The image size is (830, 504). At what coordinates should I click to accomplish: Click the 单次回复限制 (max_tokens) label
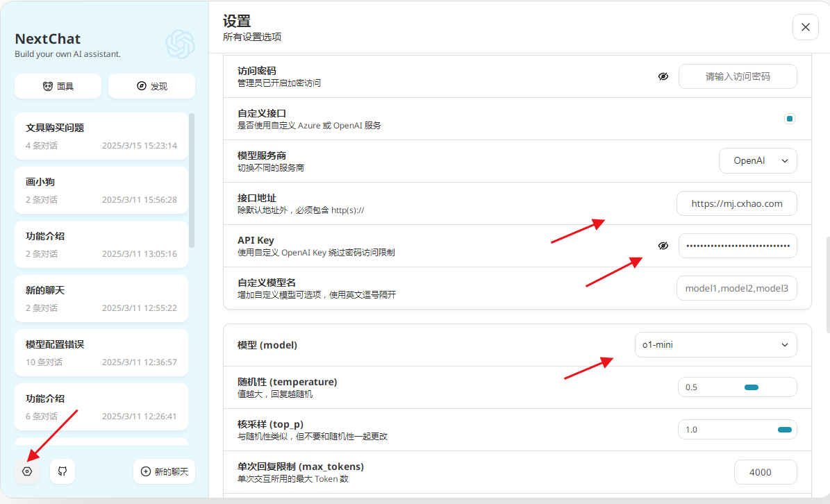tap(301, 467)
